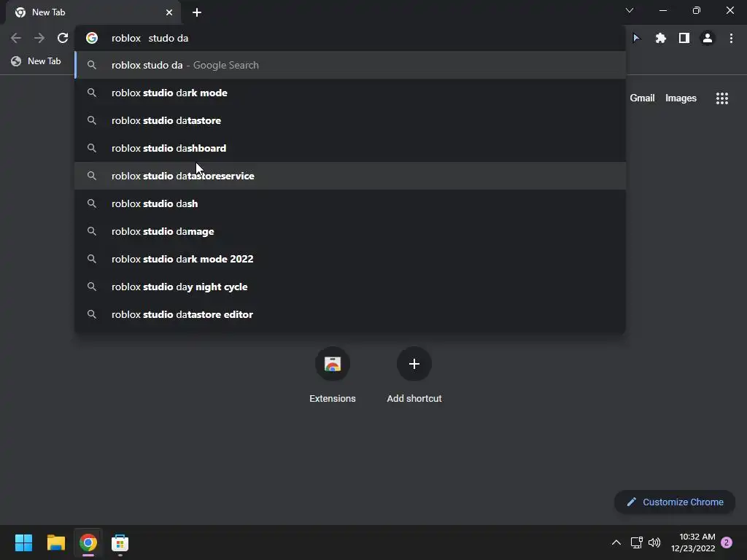Choose 'roblox studio datastore' suggestion
747x560 pixels.
point(350,120)
